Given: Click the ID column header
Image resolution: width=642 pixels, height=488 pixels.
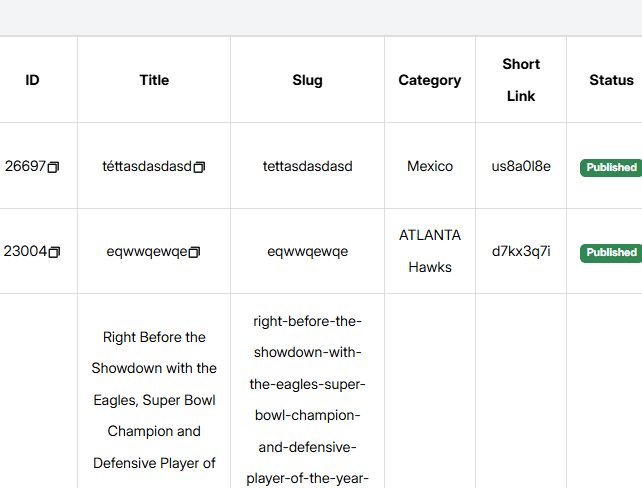Looking at the screenshot, I should tap(33, 80).
